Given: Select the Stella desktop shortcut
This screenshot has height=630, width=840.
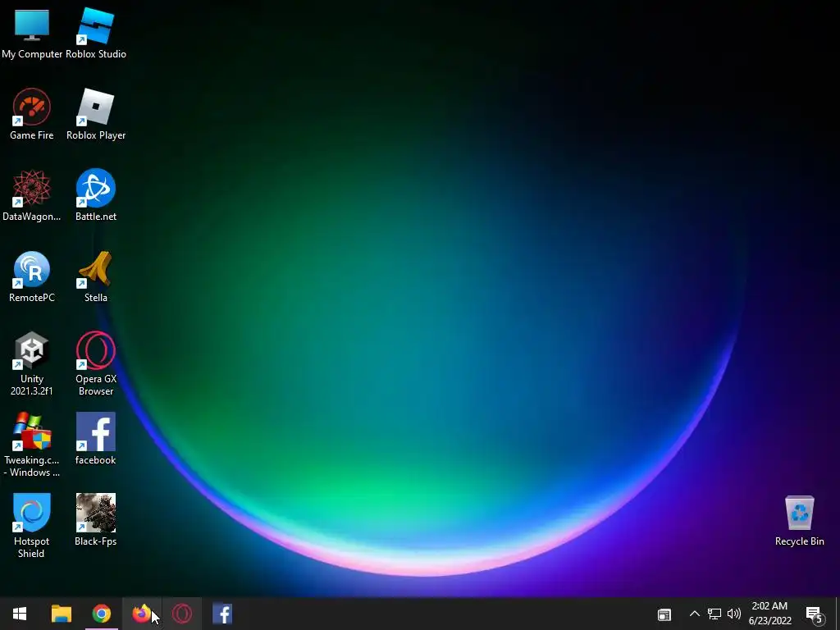Looking at the screenshot, I should pyautogui.click(x=96, y=277).
